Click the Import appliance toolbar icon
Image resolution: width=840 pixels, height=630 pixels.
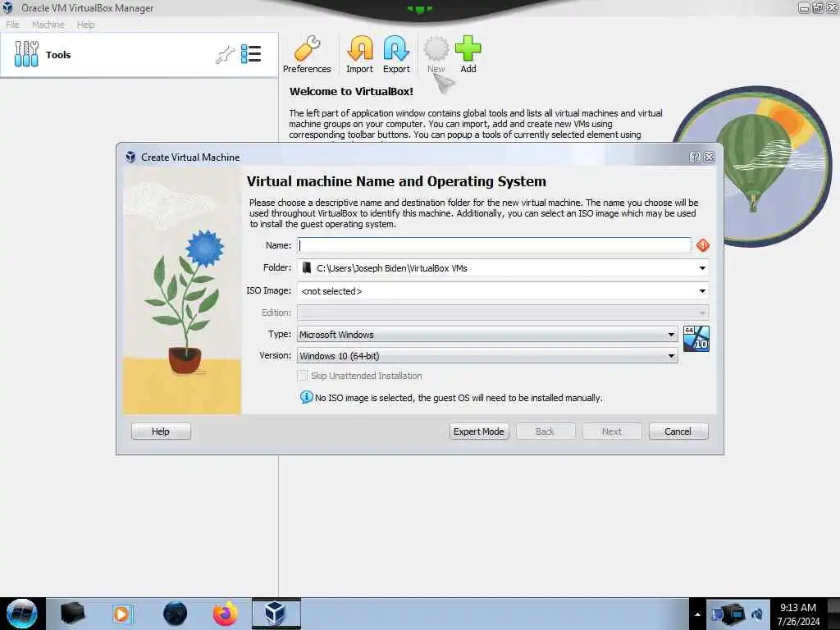pyautogui.click(x=359, y=55)
